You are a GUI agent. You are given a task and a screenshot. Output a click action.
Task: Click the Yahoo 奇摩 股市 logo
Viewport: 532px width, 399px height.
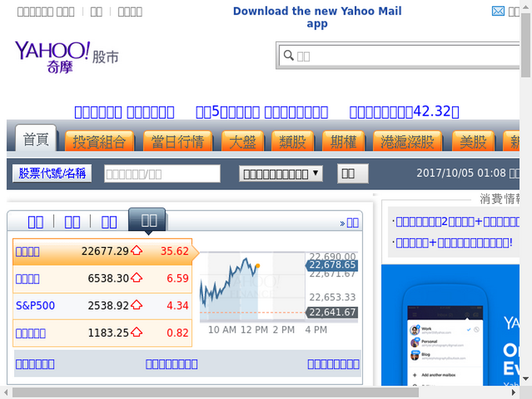click(67, 57)
